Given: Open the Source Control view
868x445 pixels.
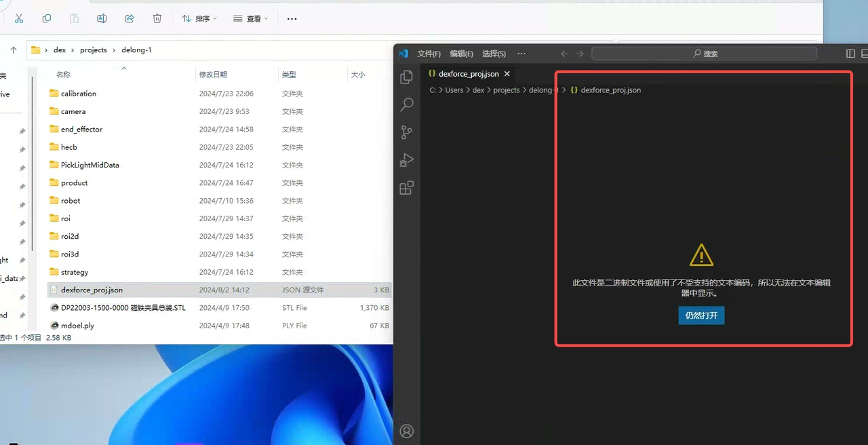Looking at the screenshot, I should [x=407, y=132].
